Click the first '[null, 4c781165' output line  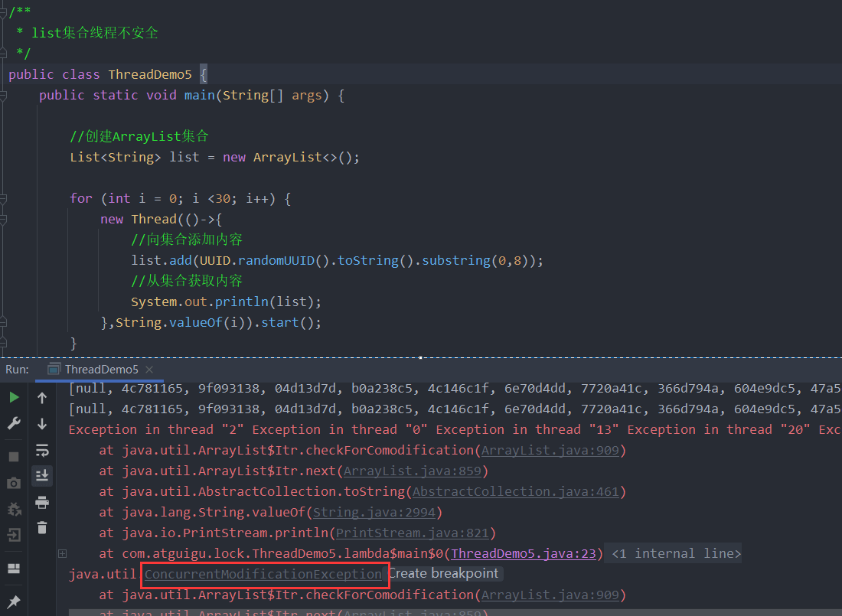(x=454, y=388)
